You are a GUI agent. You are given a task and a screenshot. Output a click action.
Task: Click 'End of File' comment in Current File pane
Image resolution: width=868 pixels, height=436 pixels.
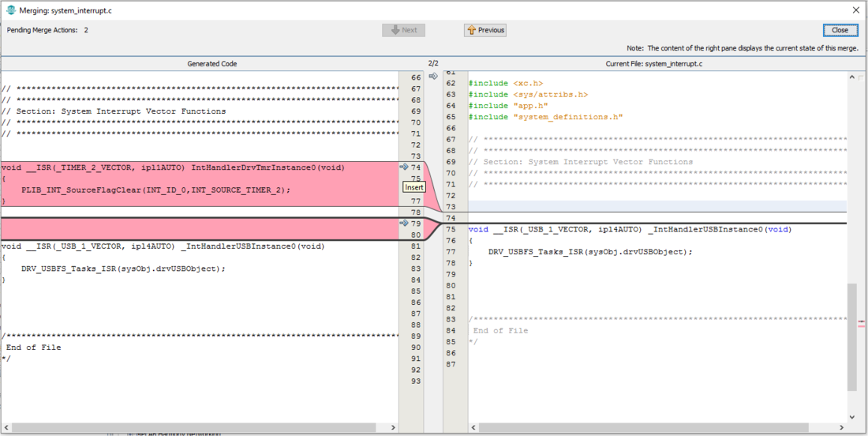click(500, 330)
